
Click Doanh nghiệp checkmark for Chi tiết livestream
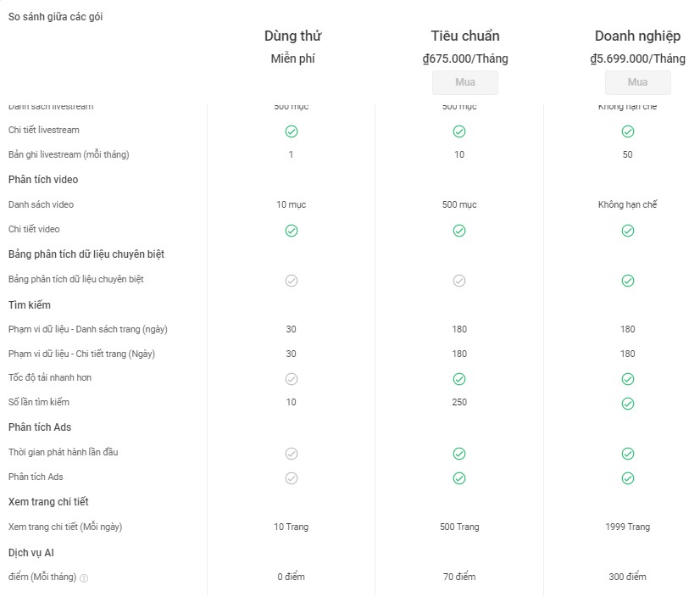[628, 131]
